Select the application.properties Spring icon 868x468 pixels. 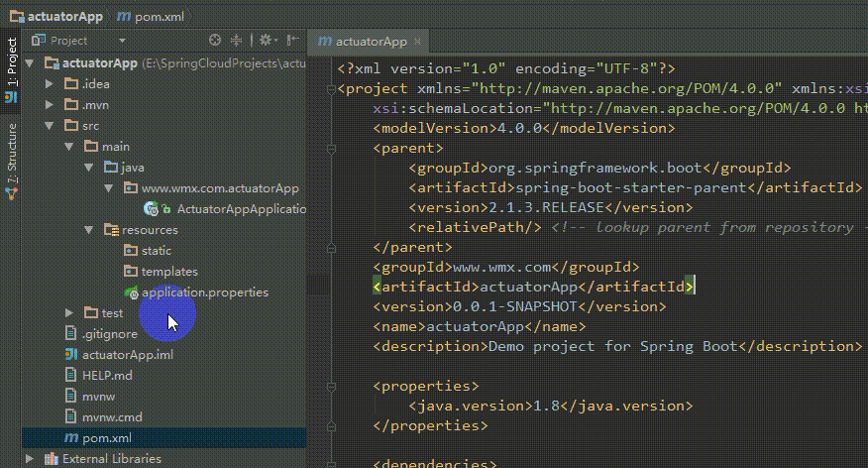coord(132,292)
